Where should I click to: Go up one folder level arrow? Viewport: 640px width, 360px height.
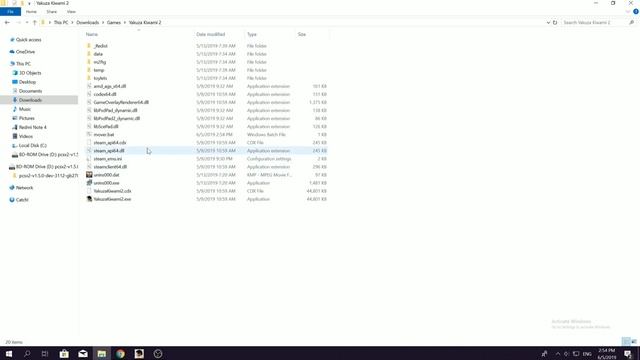[x=35, y=22]
